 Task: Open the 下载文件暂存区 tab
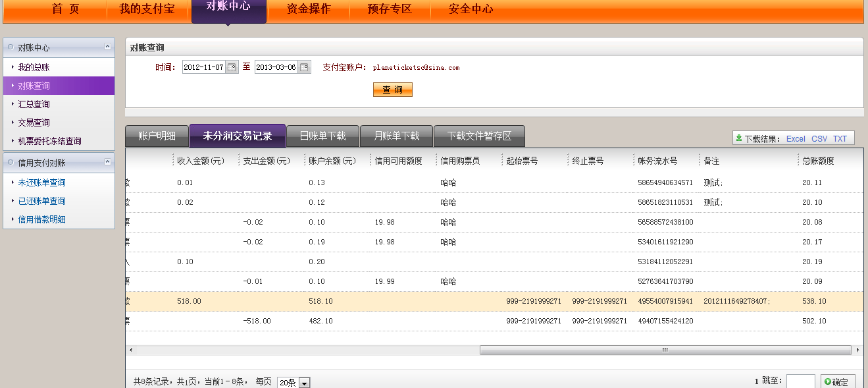(479, 136)
